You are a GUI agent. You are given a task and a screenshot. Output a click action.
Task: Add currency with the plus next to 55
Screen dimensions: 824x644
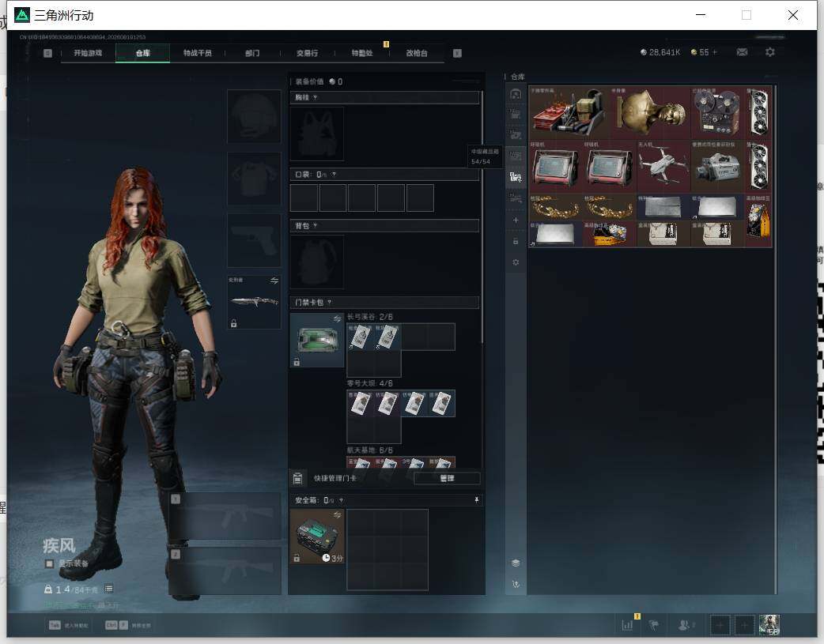[714, 52]
